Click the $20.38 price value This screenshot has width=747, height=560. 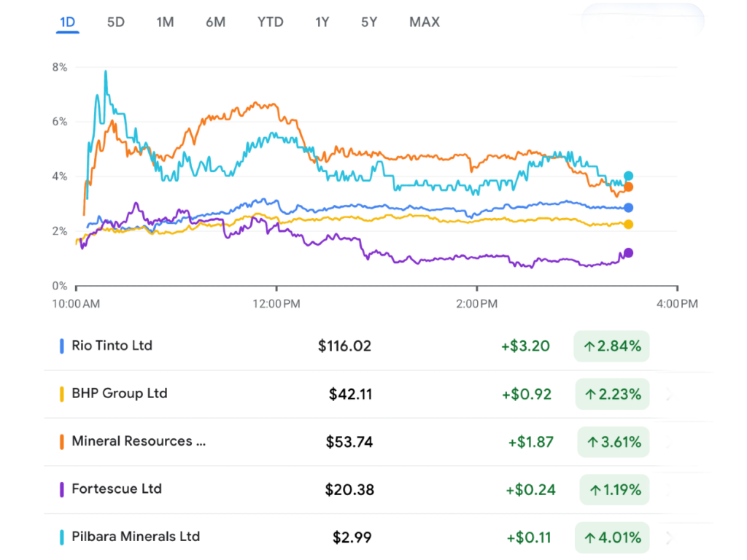(x=349, y=489)
